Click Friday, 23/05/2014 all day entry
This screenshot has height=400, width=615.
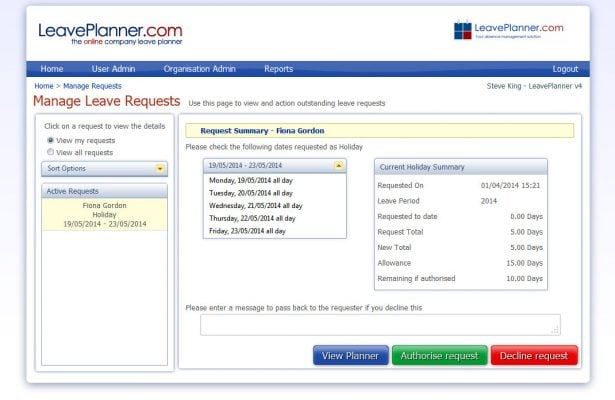click(247, 231)
